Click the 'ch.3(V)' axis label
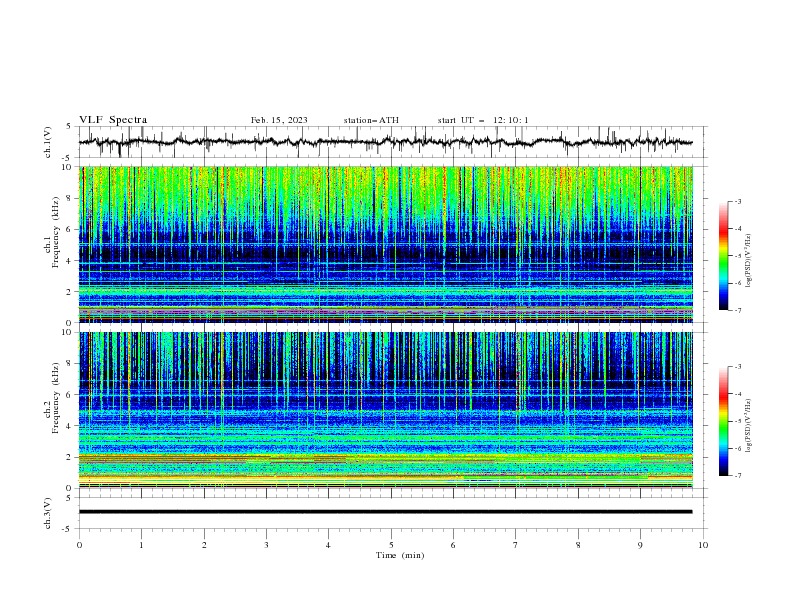The width and height of the screenshot is (792, 612). coord(48,513)
